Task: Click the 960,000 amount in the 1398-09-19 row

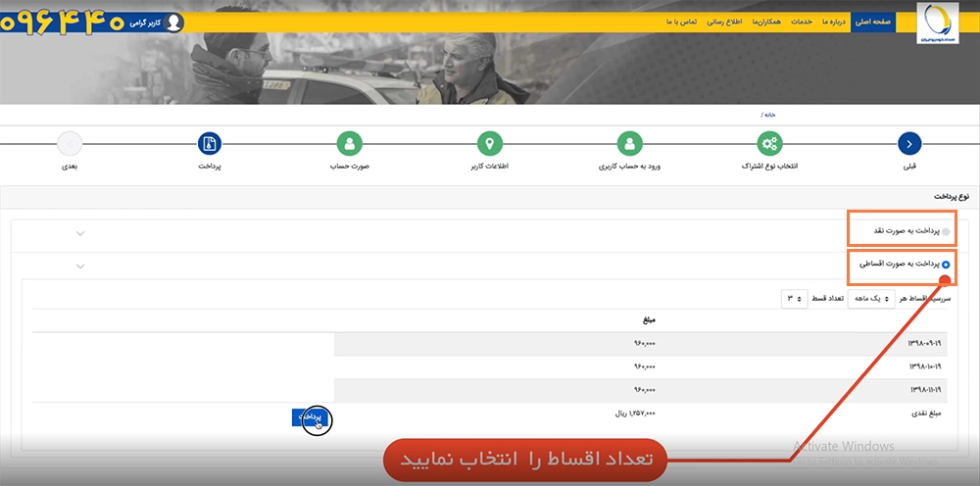Action: click(x=644, y=344)
